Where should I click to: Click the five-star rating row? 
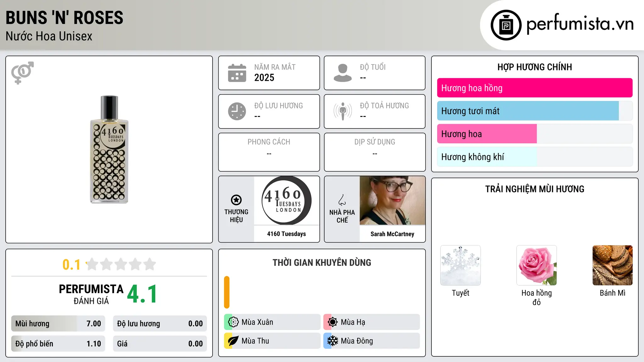click(121, 264)
